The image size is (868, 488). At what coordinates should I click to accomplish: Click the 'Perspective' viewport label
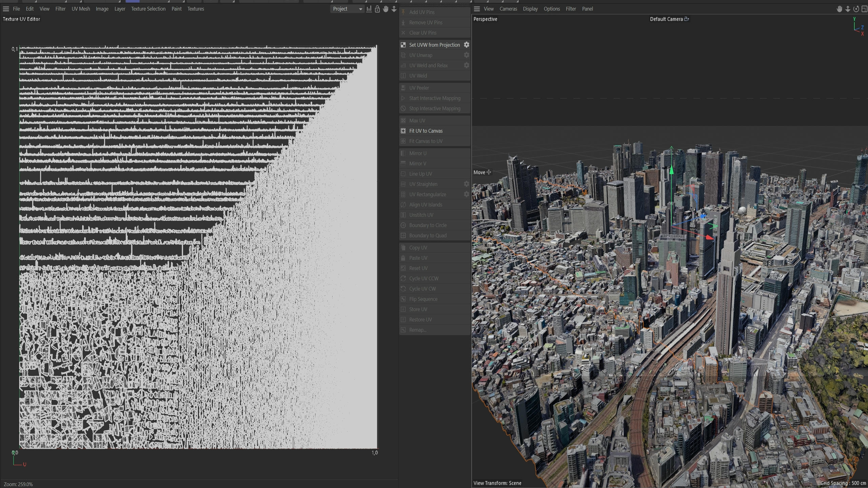pos(485,19)
